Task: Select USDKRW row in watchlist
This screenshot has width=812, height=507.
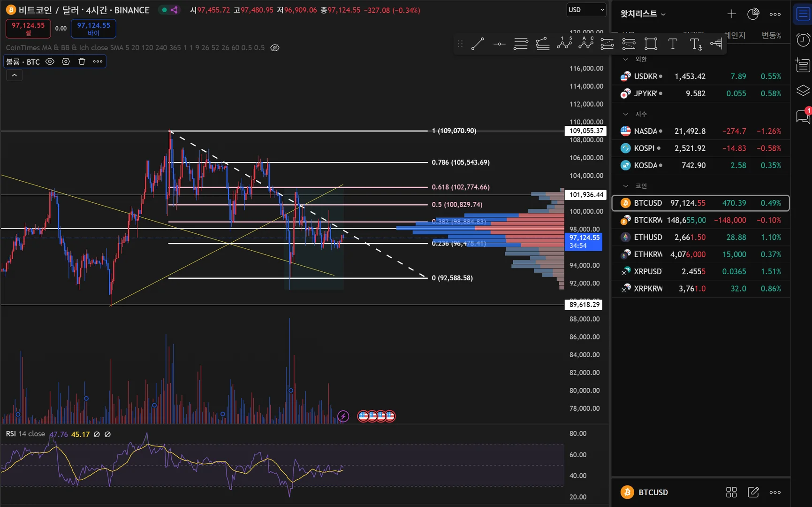Action: (701, 76)
